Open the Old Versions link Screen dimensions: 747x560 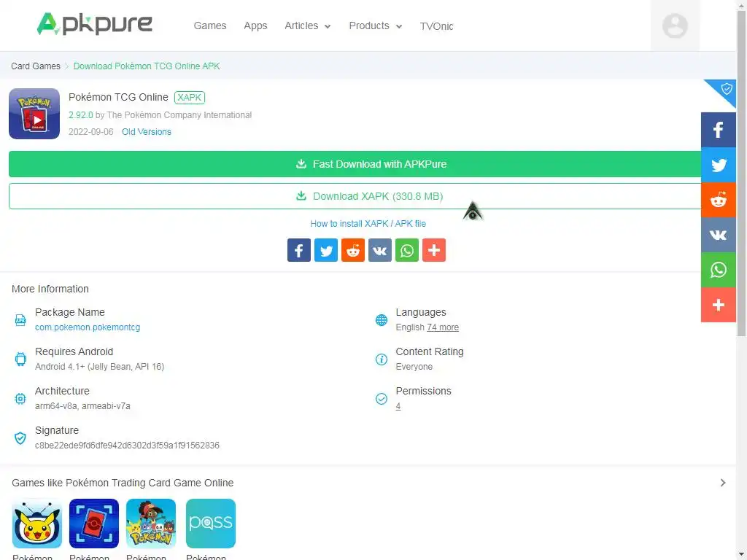click(x=146, y=132)
